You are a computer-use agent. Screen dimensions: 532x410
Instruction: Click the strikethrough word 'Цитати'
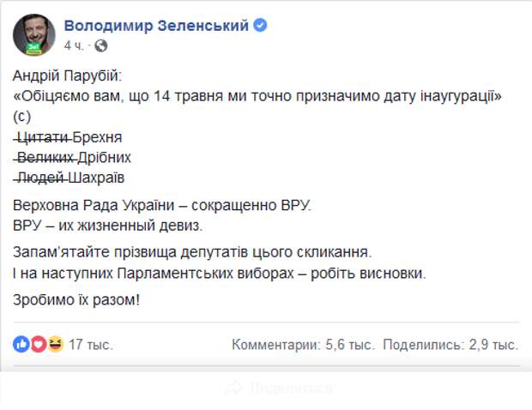coord(43,137)
